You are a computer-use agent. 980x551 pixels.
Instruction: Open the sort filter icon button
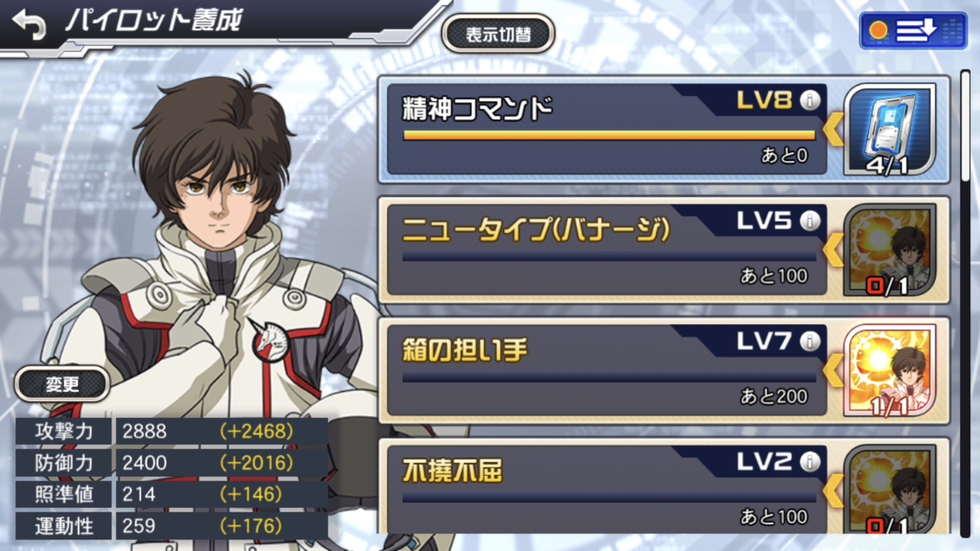pos(913,31)
